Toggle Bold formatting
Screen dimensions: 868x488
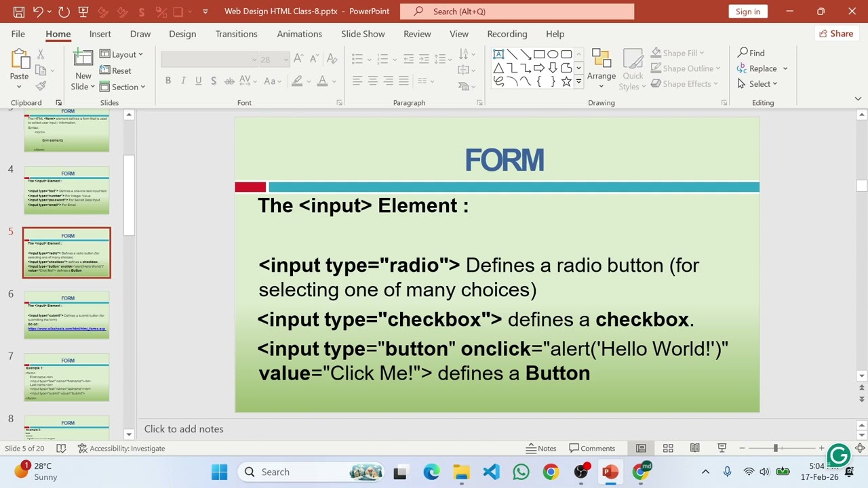point(168,81)
